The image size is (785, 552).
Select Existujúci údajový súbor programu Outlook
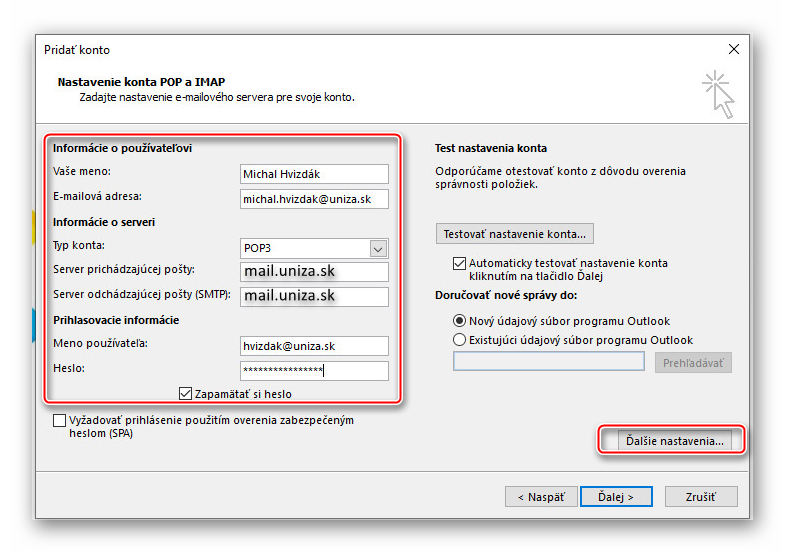460,340
